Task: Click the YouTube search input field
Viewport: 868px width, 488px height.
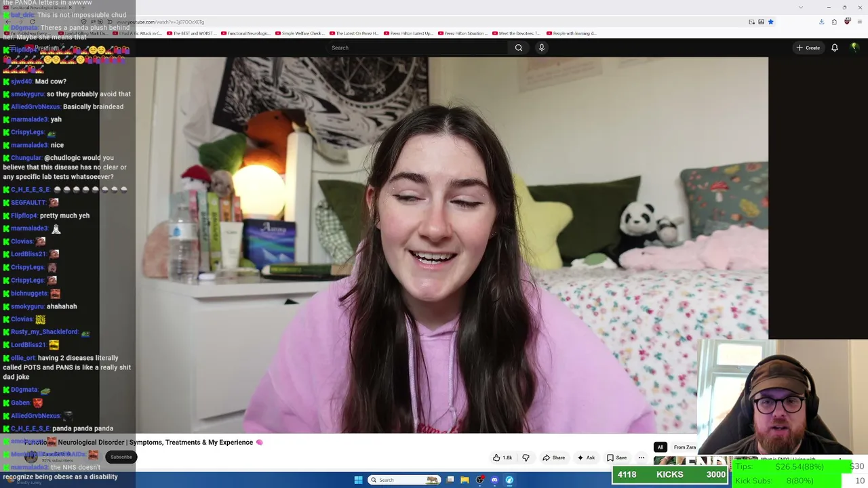Action: click(x=417, y=47)
